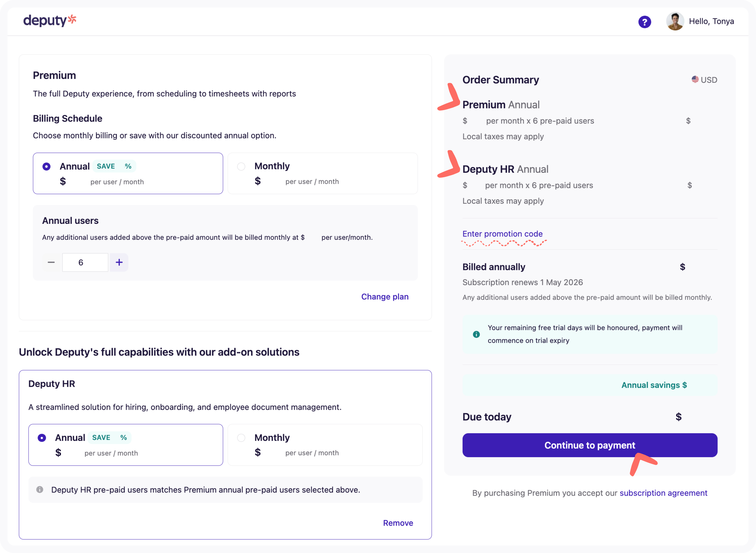Viewport: 756px width, 553px height.
Task: Click the Annual savings $ banner
Action: (x=590, y=385)
